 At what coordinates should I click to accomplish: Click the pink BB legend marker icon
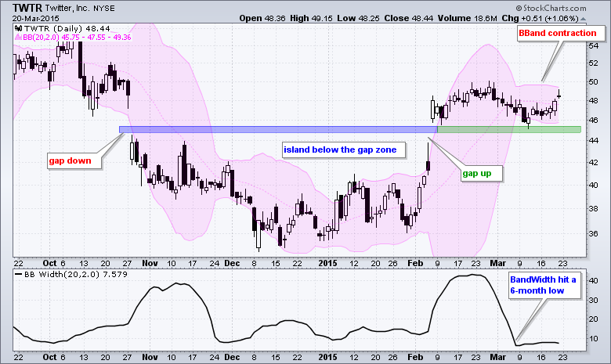click(18, 38)
